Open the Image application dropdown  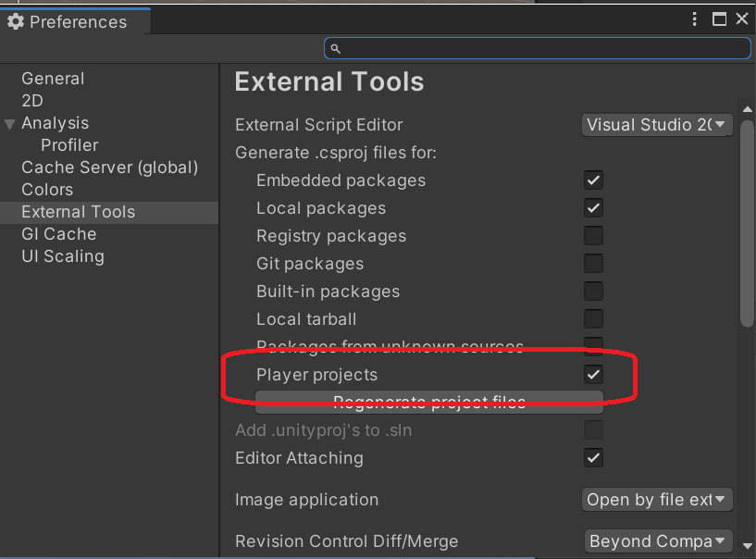(657, 499)
